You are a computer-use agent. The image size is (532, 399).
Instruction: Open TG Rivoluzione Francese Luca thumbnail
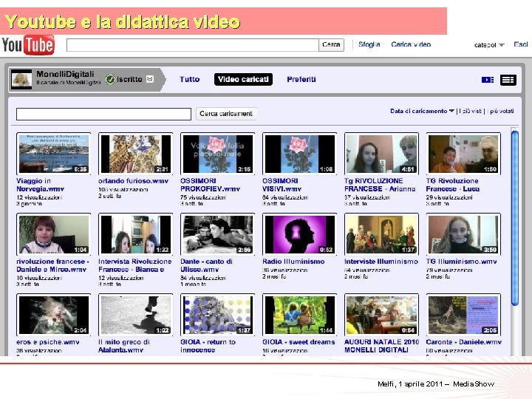[463, 154]
